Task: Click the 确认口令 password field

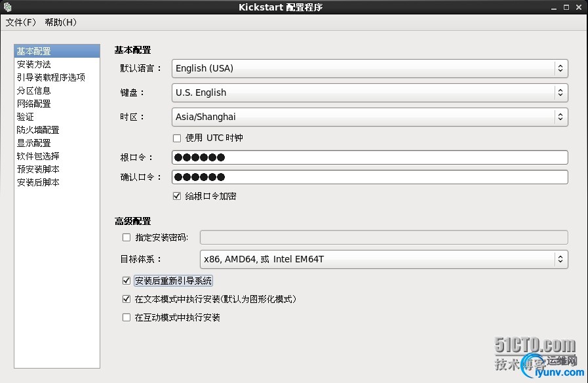Action: pos(370,177)
